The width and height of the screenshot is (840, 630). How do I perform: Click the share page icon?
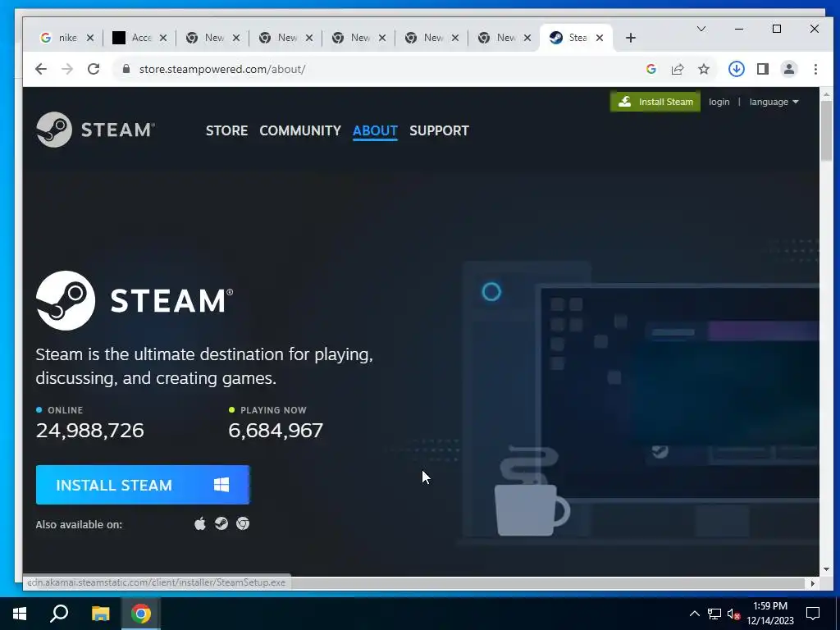677,69
